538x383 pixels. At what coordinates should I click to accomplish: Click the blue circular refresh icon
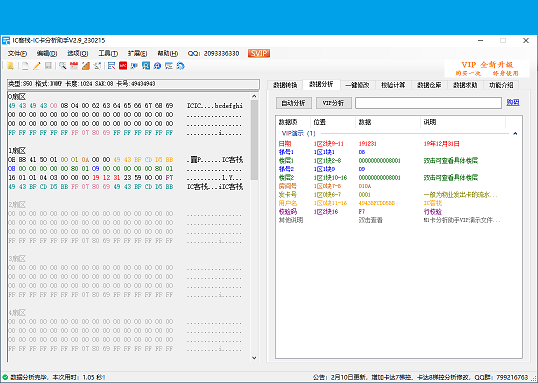(x=180, y=66)
